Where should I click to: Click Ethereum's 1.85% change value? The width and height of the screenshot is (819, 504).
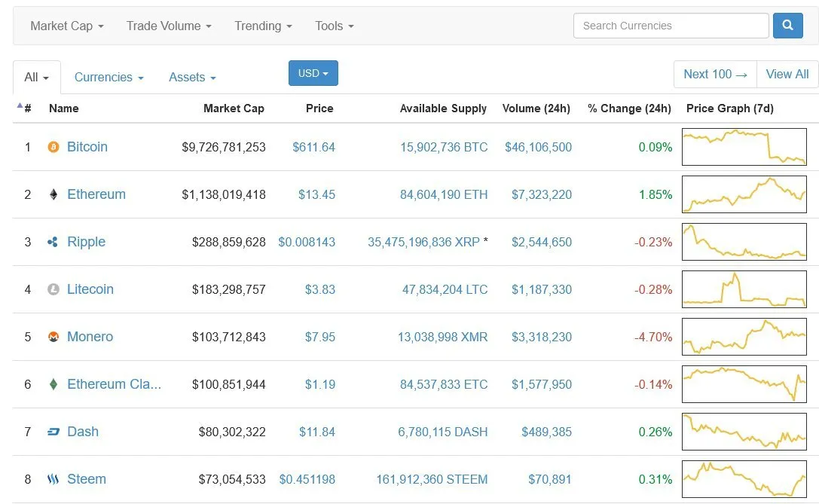point(656,195)
